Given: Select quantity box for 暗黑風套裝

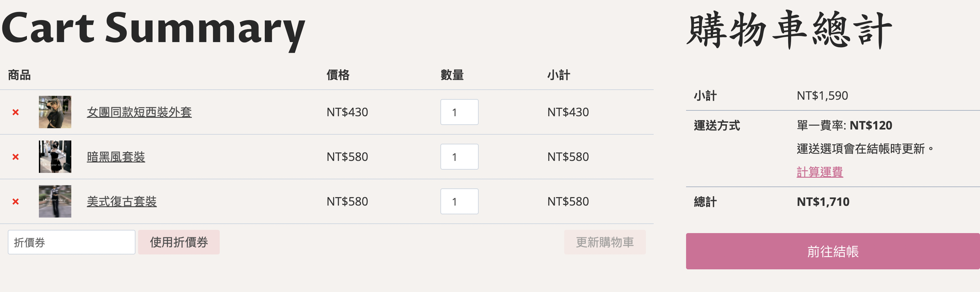Looking at the screenshot, I should [x=459, y=157].
